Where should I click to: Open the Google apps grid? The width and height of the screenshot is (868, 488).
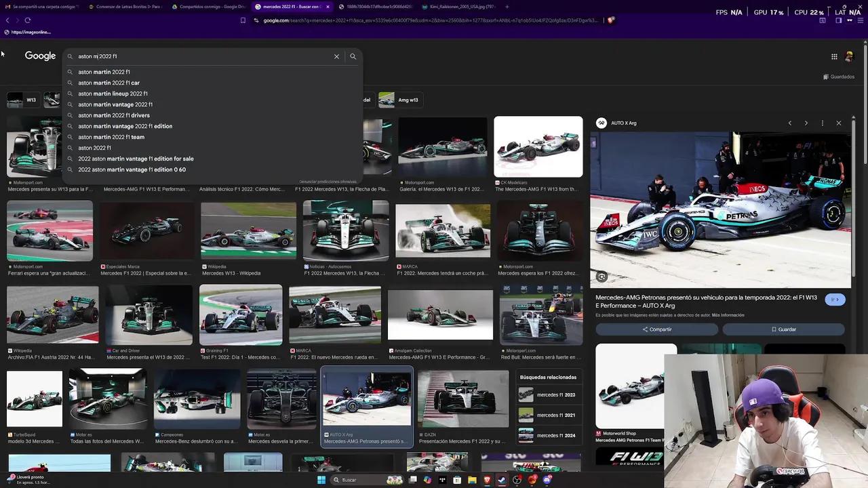(835, 56)
